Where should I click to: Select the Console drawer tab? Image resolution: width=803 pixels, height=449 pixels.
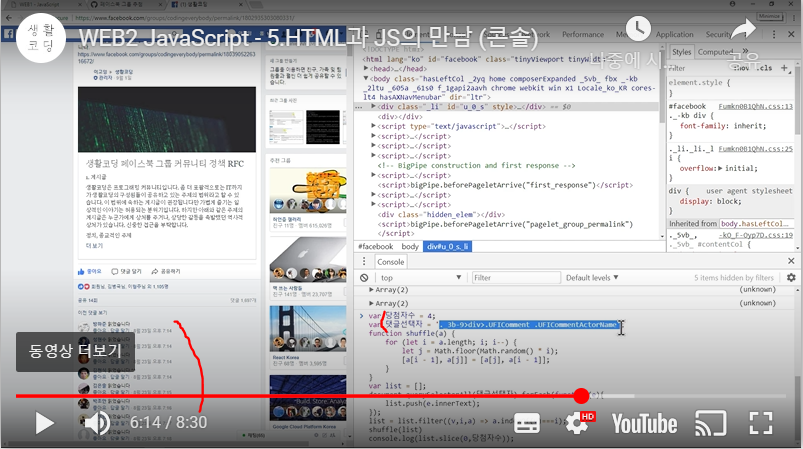tap(391, 262)
